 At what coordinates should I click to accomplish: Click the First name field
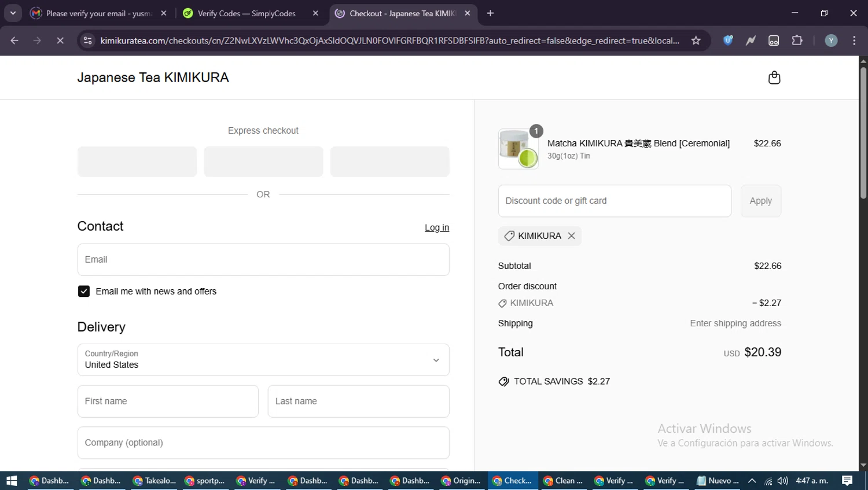pos(168,401)
